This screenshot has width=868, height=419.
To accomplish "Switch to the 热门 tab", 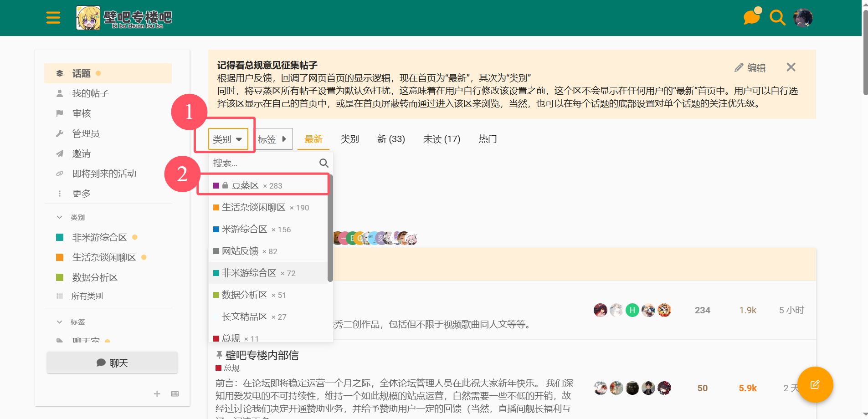I will pos(488,139).
